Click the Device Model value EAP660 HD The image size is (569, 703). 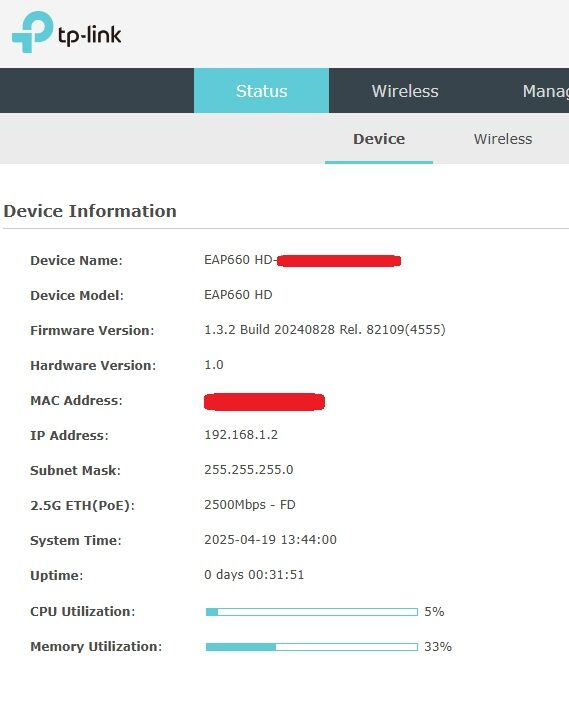tap(238, 295)
